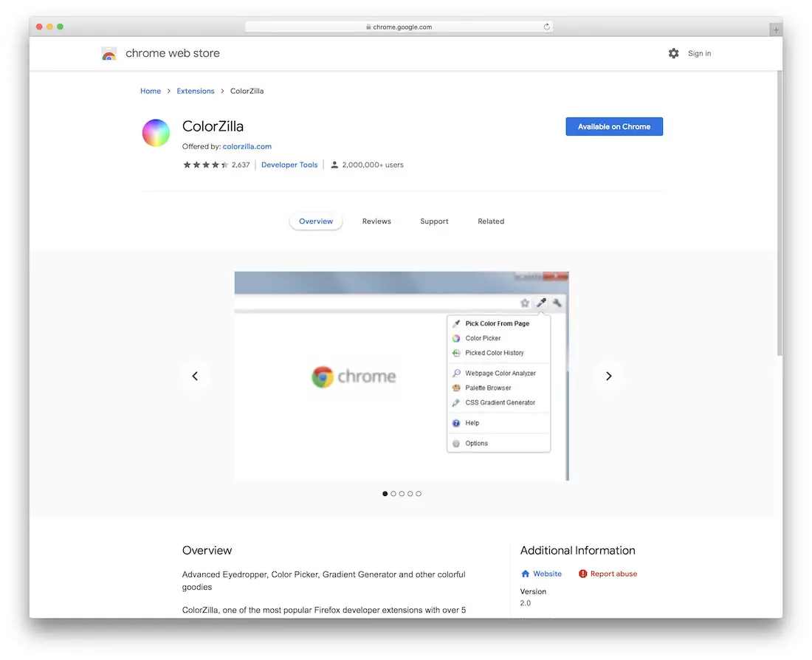The image size is (812, 660).
Task: Choose Help menu entry
Action: (498, 423)
